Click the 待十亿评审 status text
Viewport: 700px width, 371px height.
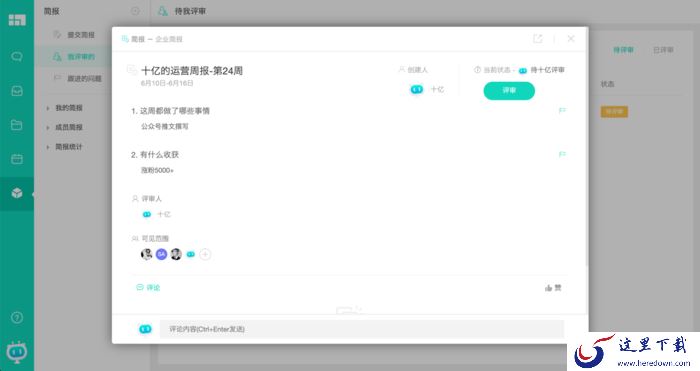click(x=547, y=70)
